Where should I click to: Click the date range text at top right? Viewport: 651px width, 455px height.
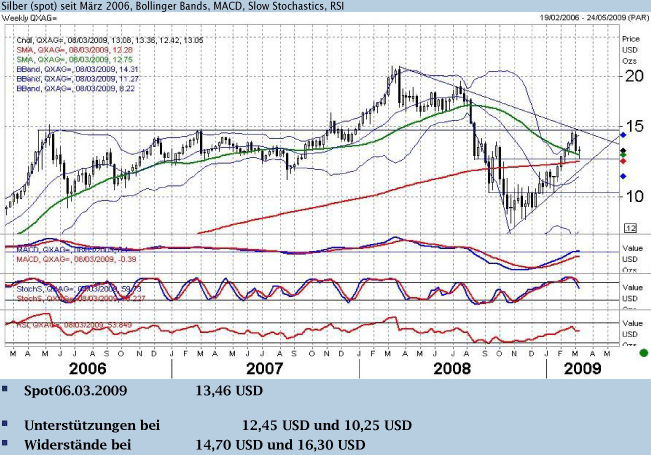pyautogui.click(x=589, y=18)
